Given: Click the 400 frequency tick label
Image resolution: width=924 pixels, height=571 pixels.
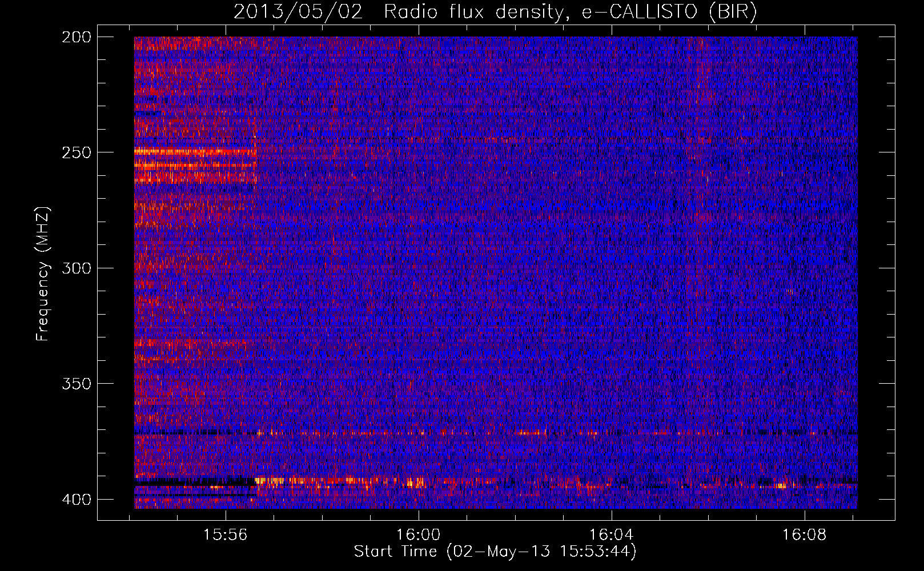Looking at the screenshot, I should pos(76,500).
